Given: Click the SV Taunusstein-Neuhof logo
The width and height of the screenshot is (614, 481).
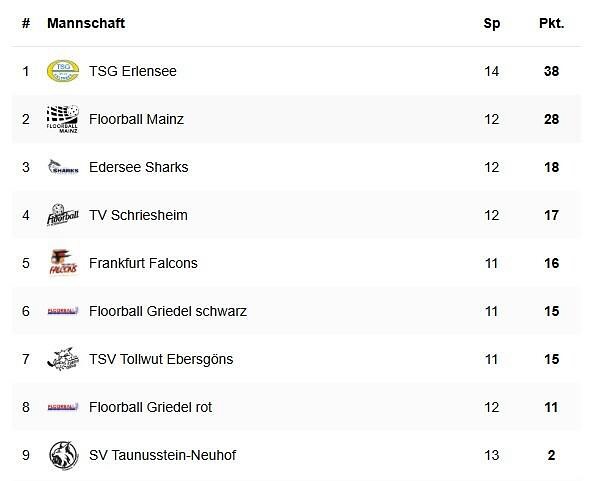Looking at the screenshot, I should pyautogui.click(x=63, y=455).
